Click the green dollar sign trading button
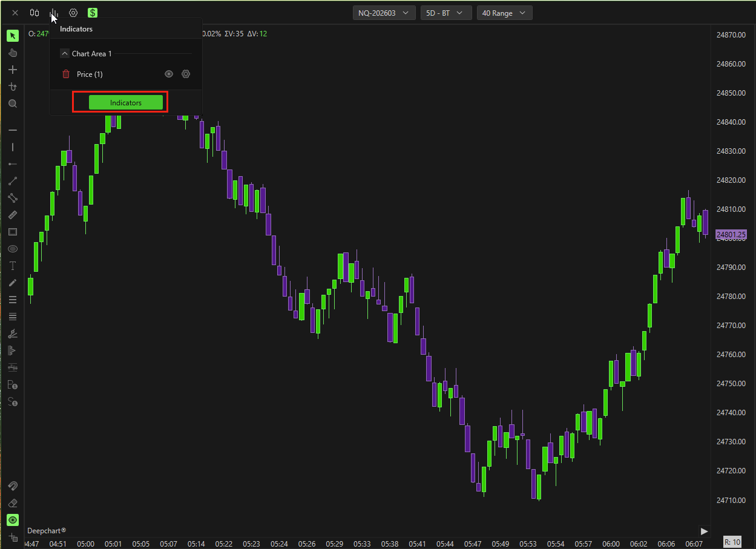The width and height of the screenshot is (756, 549). [93, 13]
